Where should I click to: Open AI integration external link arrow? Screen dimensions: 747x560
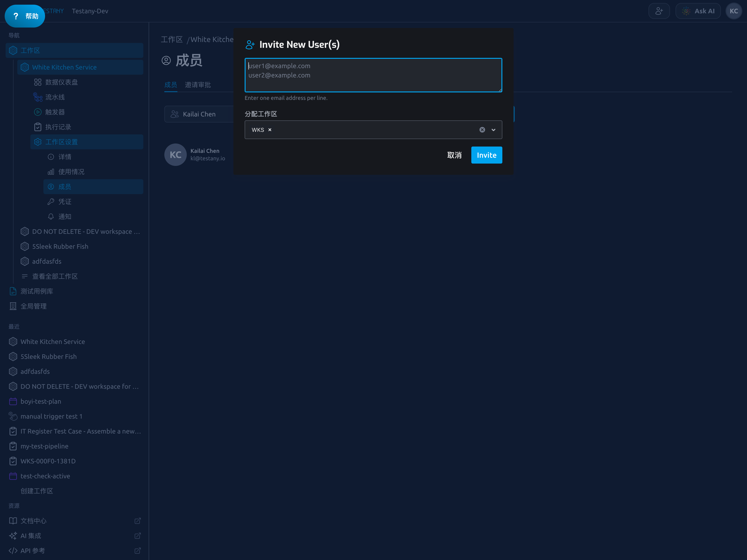pos(137,536)
